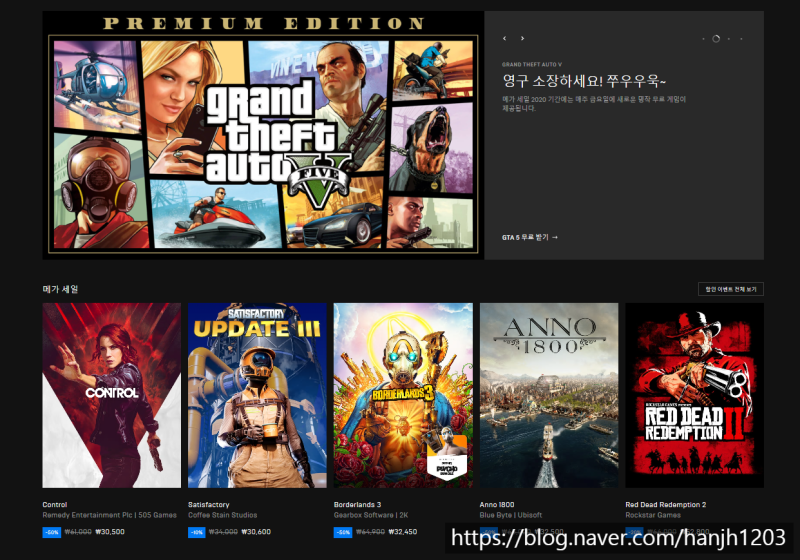The image size is (800, 560).
Task: Open the Grand Theft Auto V Premium Edition banner
Action: coord(263,135)
